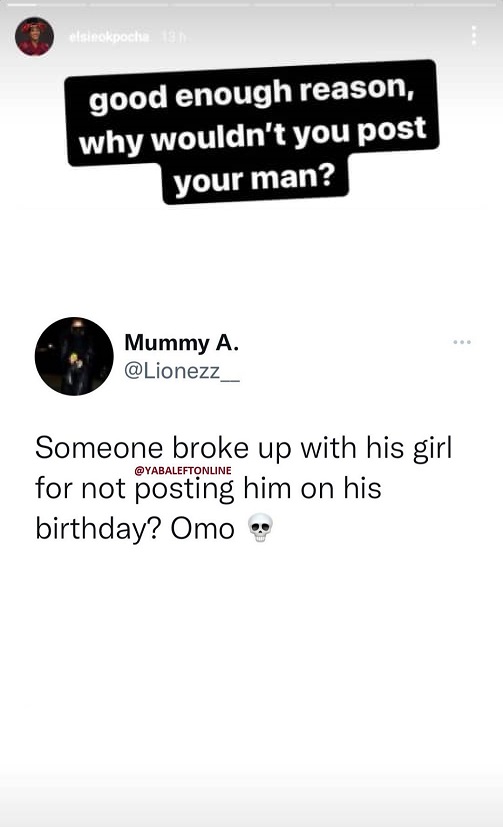Image resolution: width=503 pixels, height=827 pixels.
Task: Tap the 'good enough reason' caption sticker
Action: pyautogui.click(x=253, y=132)
